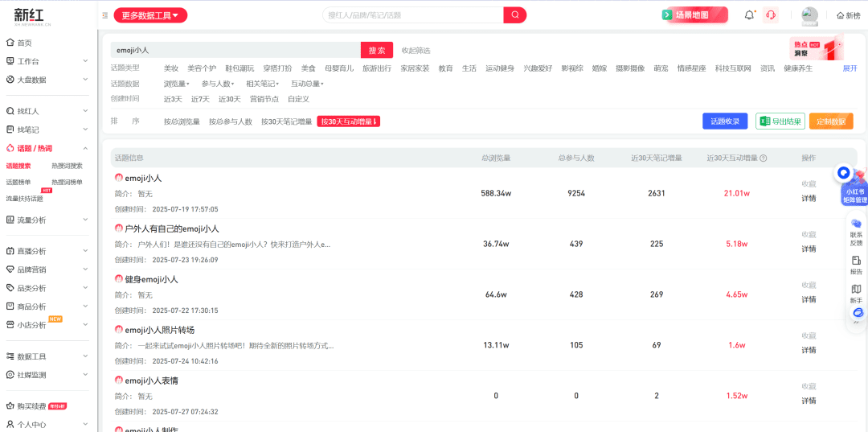The height and width of the screenshot is (432, 868).
Task: Open 话题榜单 submenu item
Action: pyautogui.click(x=18, y=182)
